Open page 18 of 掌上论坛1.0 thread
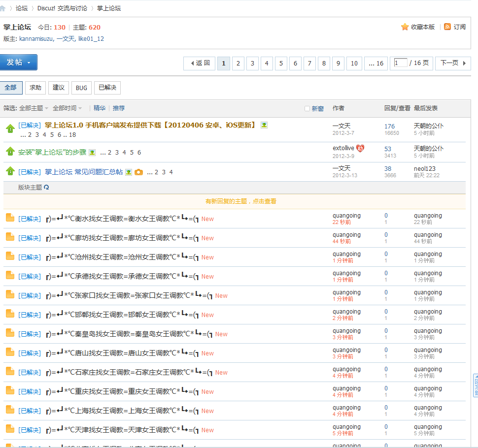 [x=72, y=135]
